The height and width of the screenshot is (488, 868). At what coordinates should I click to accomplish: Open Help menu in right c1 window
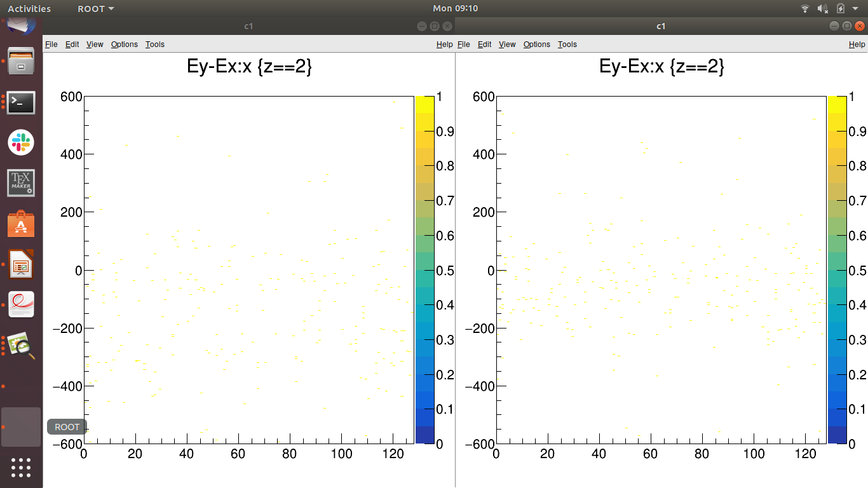point(857,44)
